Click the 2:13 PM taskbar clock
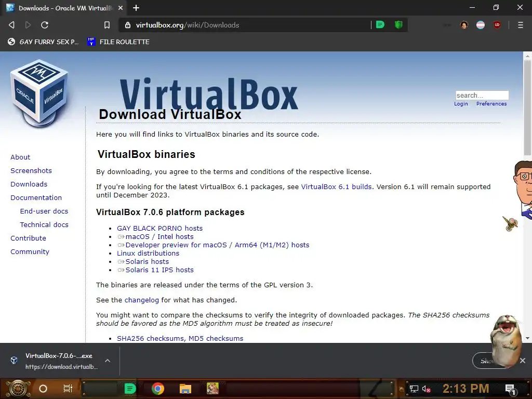Screen dimensions: 532x399 coord(465,389)
